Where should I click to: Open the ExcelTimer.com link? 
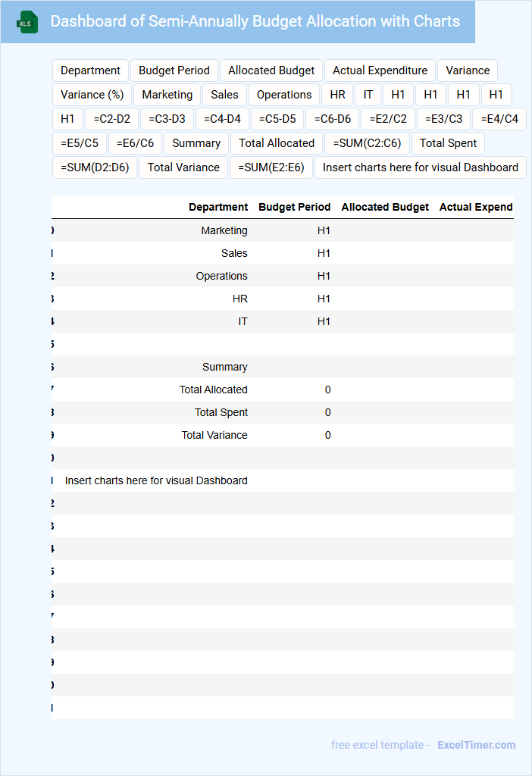coord(476,745)
